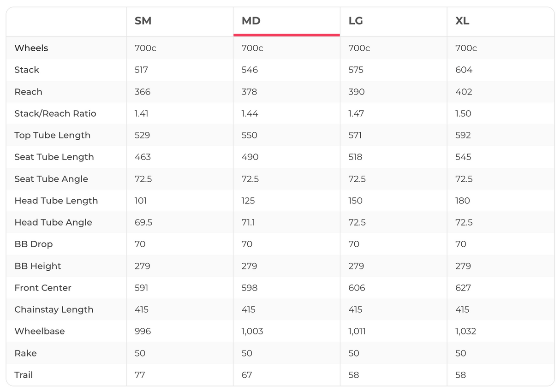Click the XL Wheelbase value 1,032
Screen dimensions: 560x392
(x=466, y=331)
